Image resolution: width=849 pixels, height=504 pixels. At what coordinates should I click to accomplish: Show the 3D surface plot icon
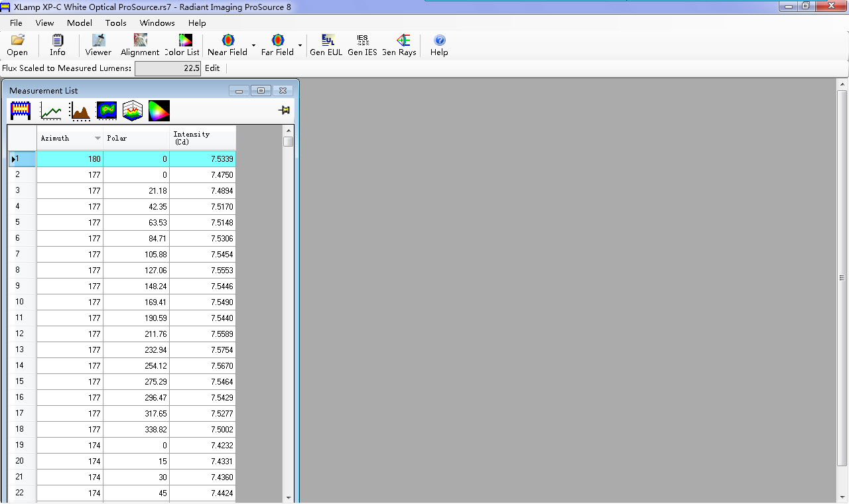click(133, 111)
